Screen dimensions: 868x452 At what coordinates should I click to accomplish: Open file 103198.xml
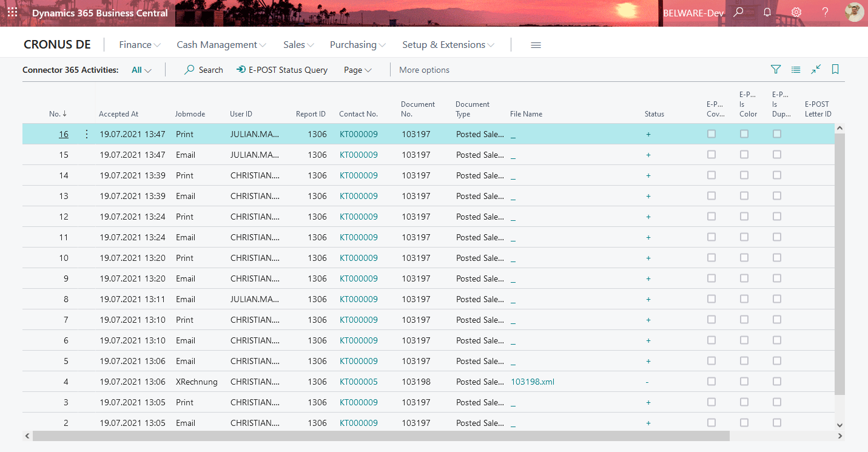(533, 382)
